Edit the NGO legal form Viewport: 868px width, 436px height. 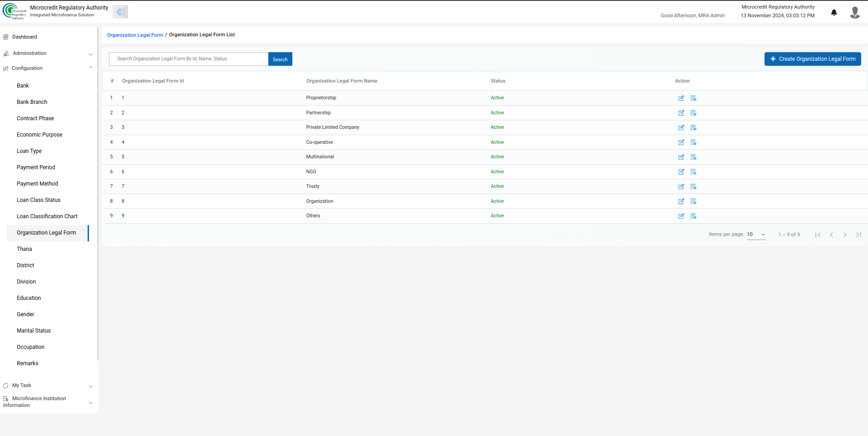681,172
